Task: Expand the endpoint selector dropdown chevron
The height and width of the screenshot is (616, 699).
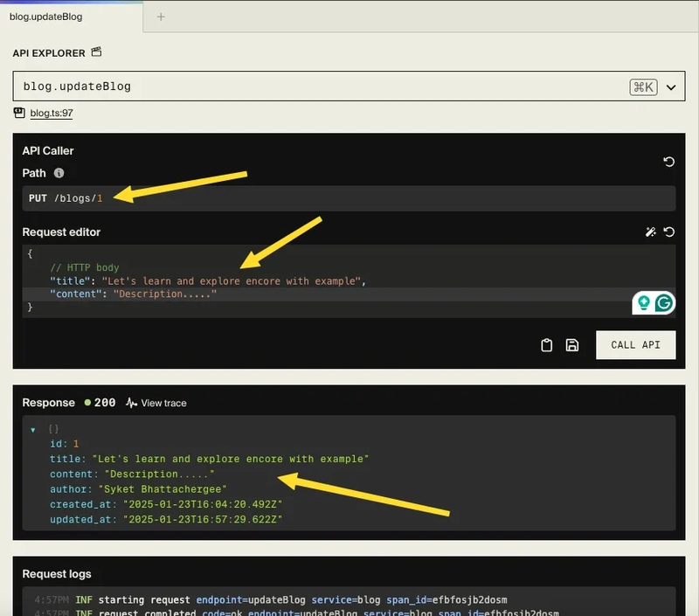Action: [671, 87]
